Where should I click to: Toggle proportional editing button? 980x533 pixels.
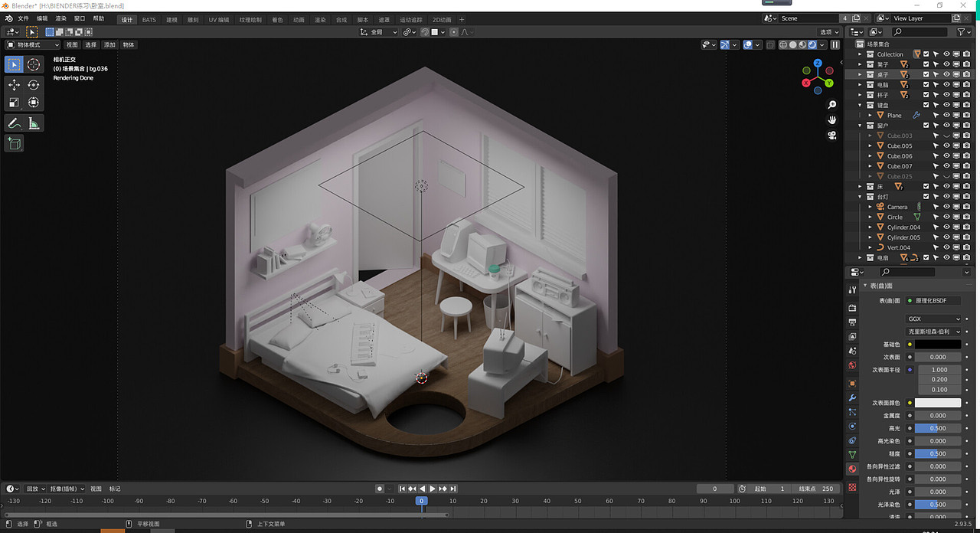455,32
